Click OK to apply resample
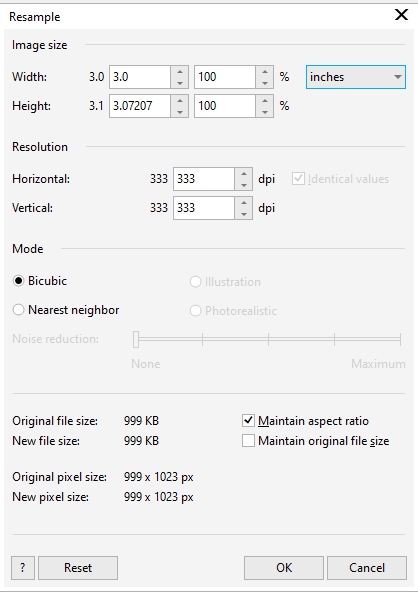This screenshot has height=592, width=418. tap(284, 567)
